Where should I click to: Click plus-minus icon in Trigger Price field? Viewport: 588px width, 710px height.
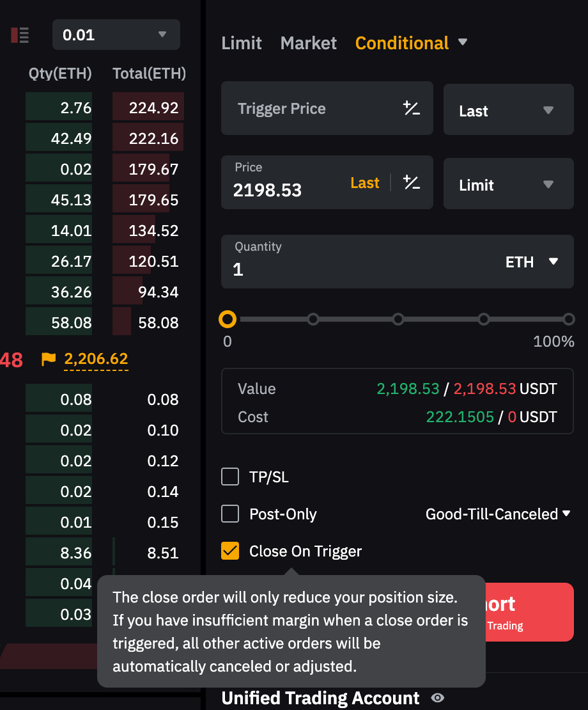tap(412, 109)
